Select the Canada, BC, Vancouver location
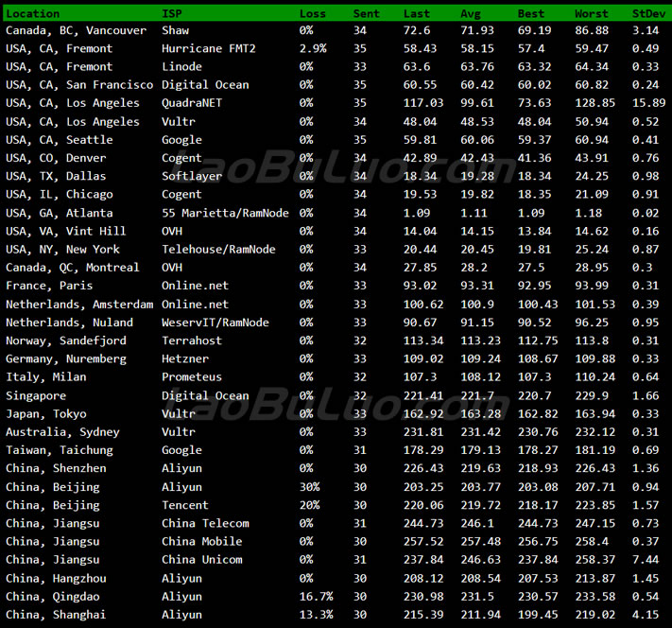The width and height of the screenshot is (672, 628). click(76, 31)
